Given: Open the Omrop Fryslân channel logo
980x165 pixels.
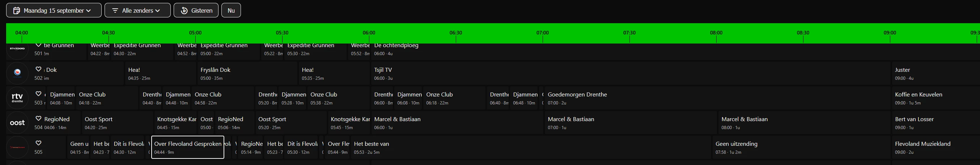Looking at the screenshot, I should (17, 73).
